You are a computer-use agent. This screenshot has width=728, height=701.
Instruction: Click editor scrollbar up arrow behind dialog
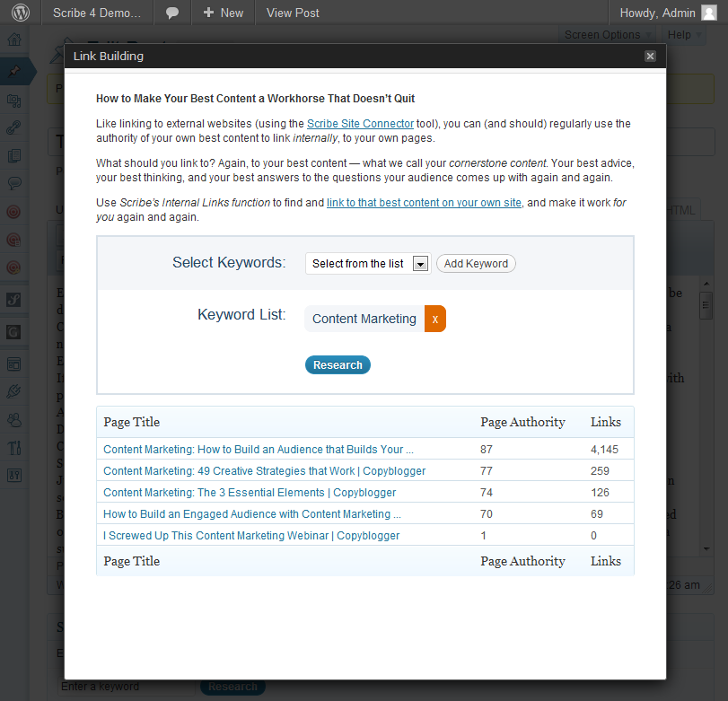[706, 284]
